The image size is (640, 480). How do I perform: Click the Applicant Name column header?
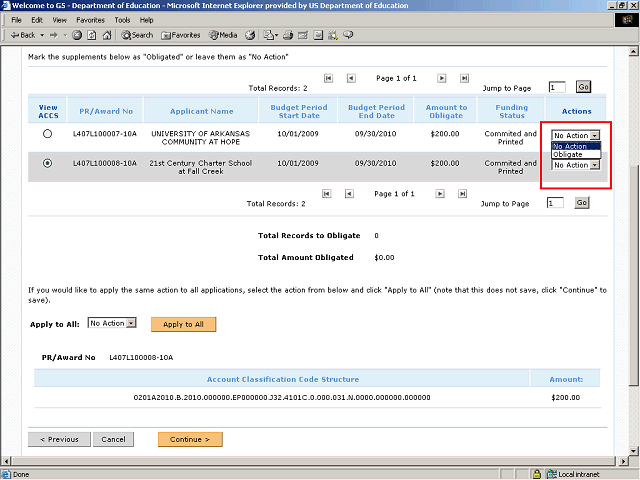202,111
